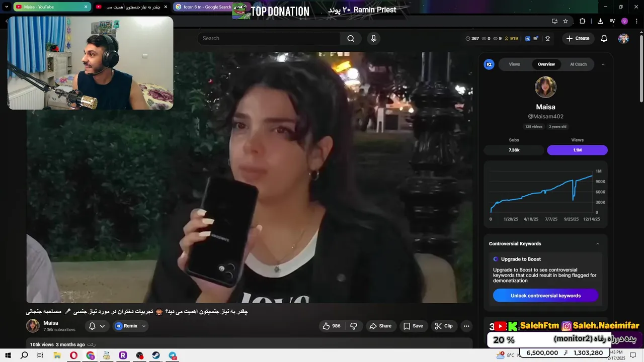Collapse the vidIQ panel with top chevron
The image size is (644, 362).
pos(603,64)
